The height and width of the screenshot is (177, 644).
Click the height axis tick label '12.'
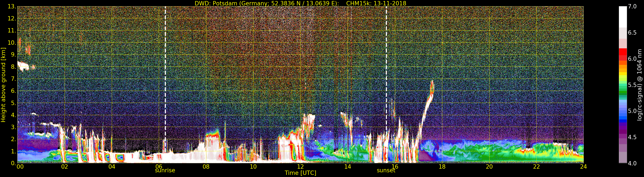tap(12, 18)
